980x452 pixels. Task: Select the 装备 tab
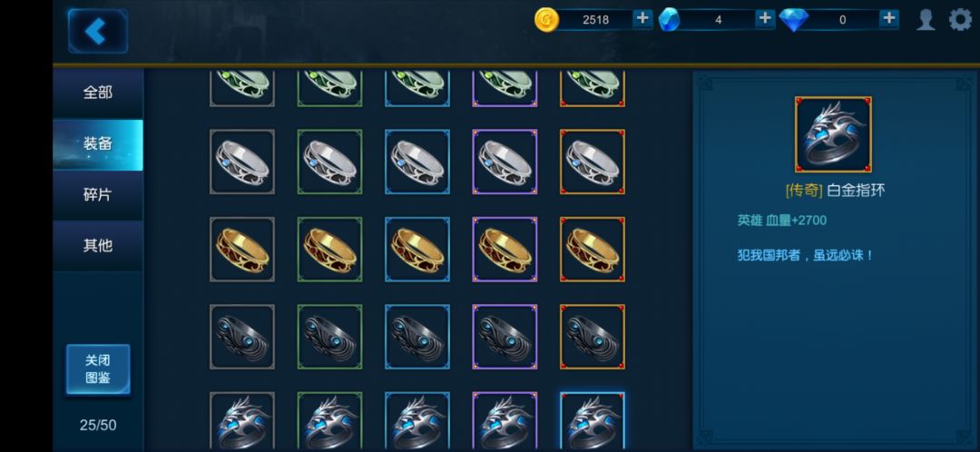tap(97, 144)
